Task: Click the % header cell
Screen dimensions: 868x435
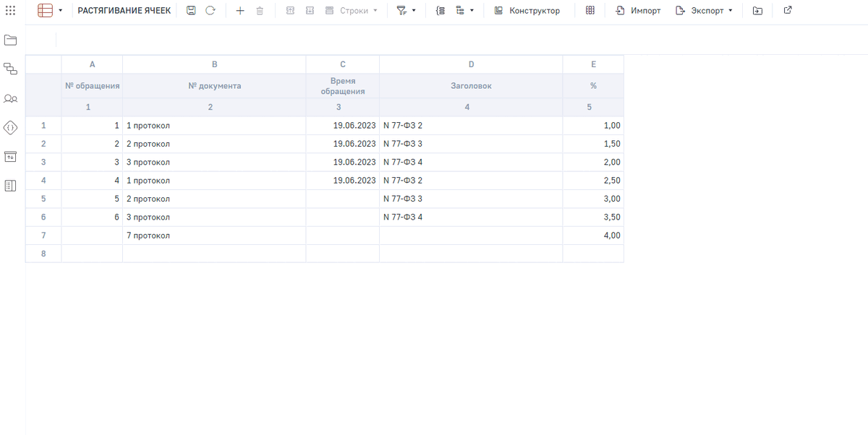Action: [x=593, y=85]
